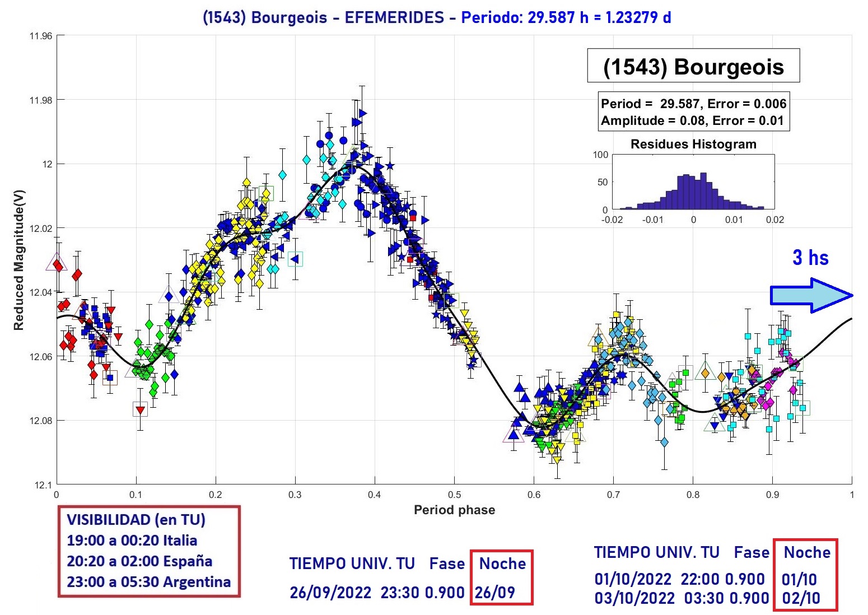The width and height of the screenshot is (868, 615).
Task: Select the red inverted triangle near magnitude 12.08
Action: pyautogui.click(x=140, y=411)
